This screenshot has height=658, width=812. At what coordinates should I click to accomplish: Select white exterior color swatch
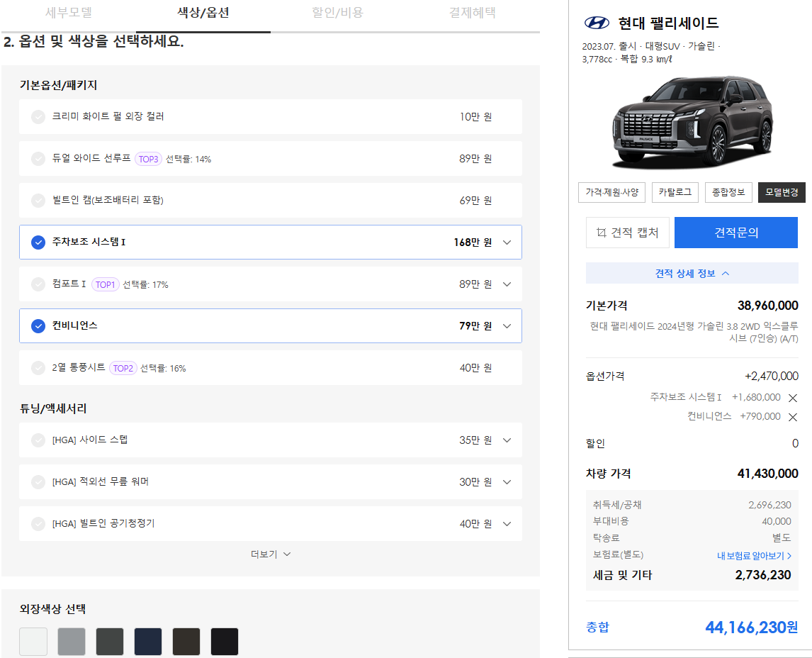point(33,642)
